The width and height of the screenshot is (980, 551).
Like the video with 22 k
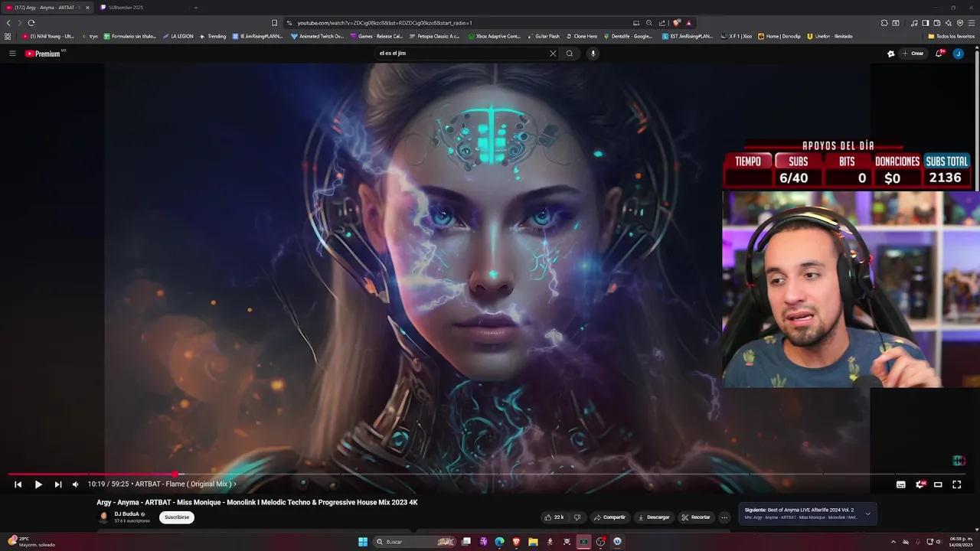(x=554, y=517)
